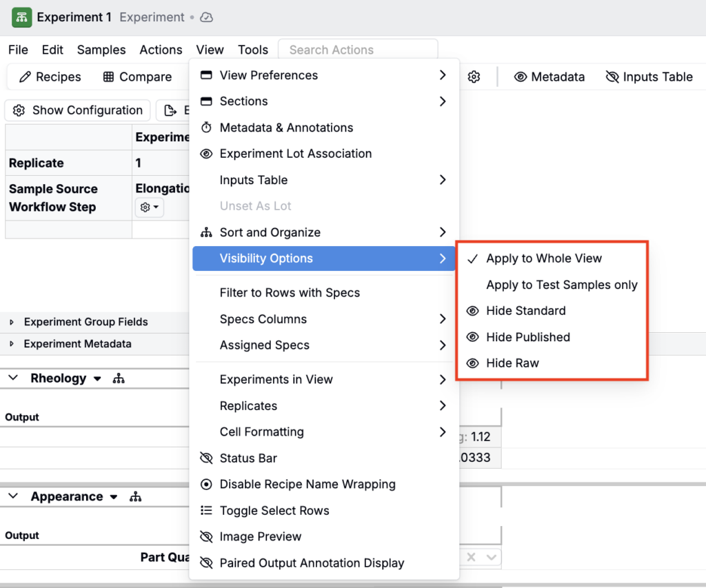The height and width of the screenshot is (588, 706).
Task: Open Metadata & Annotations menu entry
Action: click(286, 128)
